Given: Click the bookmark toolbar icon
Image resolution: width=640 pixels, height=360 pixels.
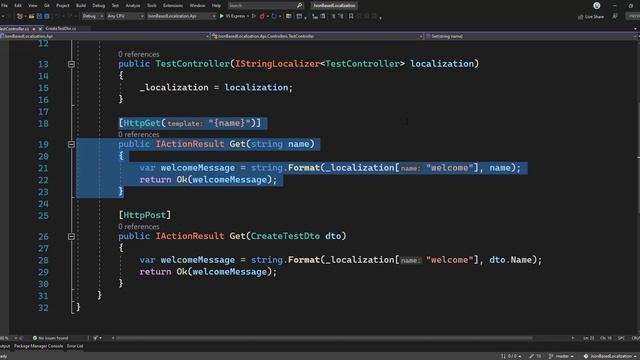Looking at the screenshot, I should pyautogui.click(x=351, y=16).
